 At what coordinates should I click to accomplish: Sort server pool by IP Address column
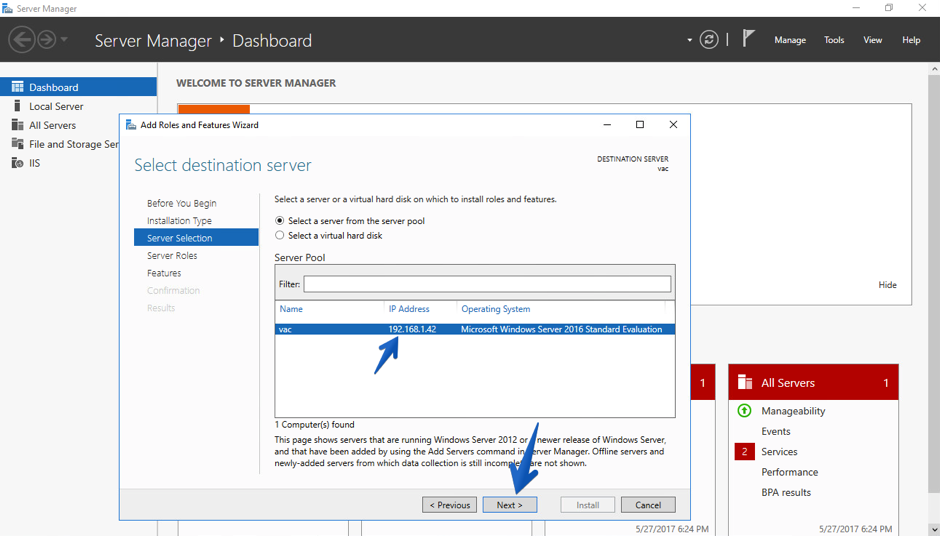coord(409,309)
